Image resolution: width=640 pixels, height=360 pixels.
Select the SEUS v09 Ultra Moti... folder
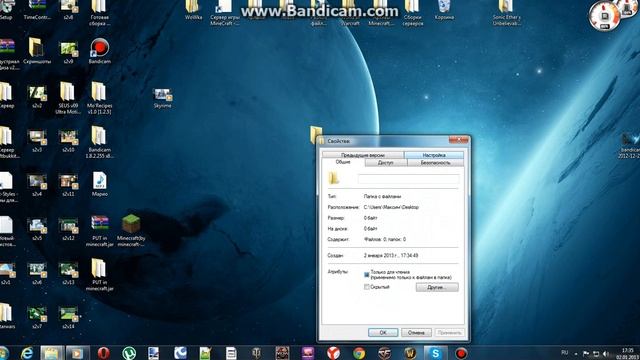[x=68, y=97]
